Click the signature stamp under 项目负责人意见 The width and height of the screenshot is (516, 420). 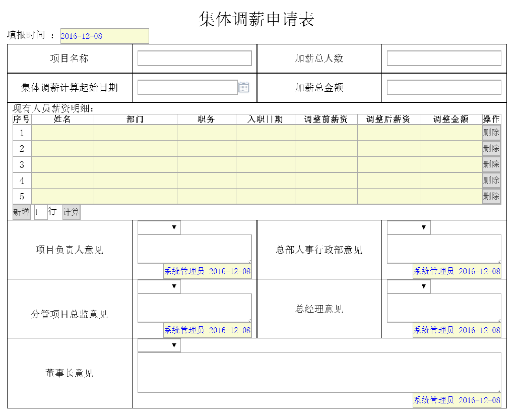[x=207, y=271]
